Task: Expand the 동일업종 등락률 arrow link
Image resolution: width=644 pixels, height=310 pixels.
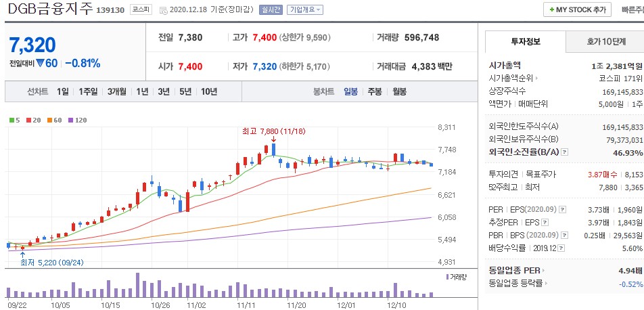Action: point(517,284)
